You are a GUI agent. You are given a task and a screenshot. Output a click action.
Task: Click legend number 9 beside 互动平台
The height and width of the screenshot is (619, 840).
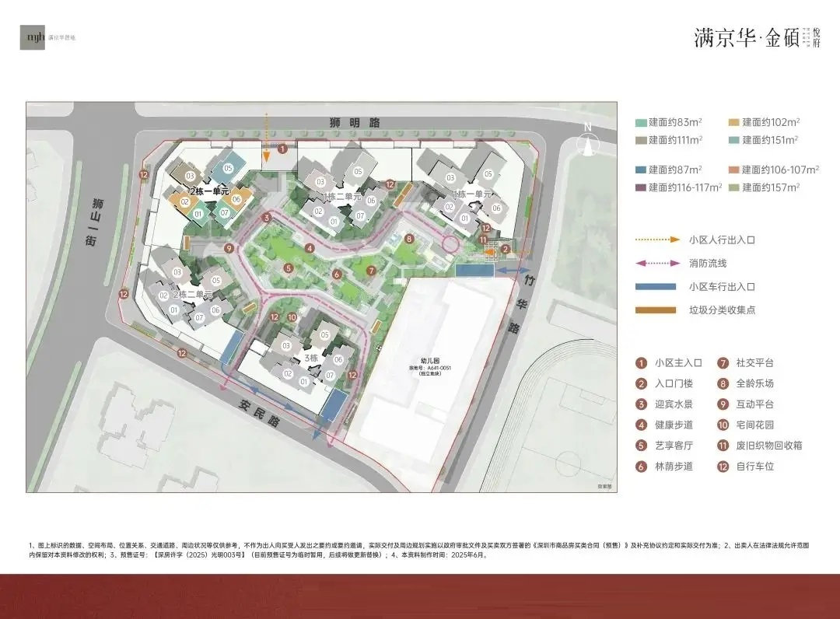click(723, 404)
